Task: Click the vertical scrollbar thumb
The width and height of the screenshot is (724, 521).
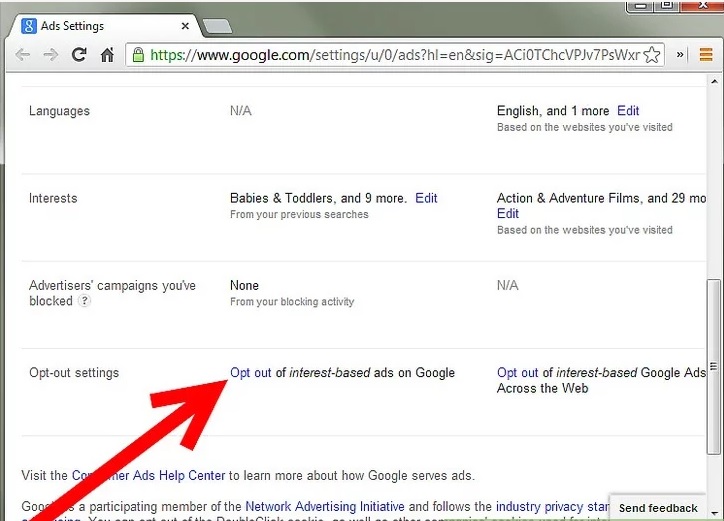Action: [x=714, y=367]
